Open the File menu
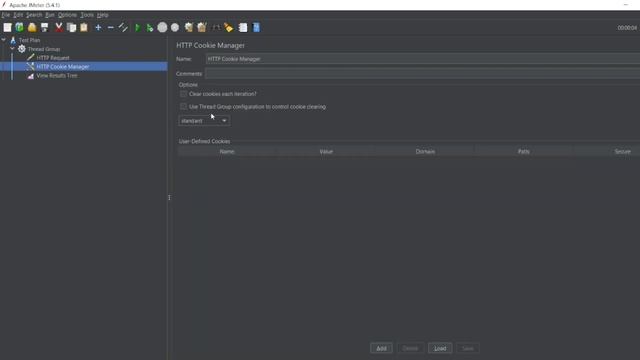Screen dimensions: 640x360 pyautogui.click(x=6, y=15)
